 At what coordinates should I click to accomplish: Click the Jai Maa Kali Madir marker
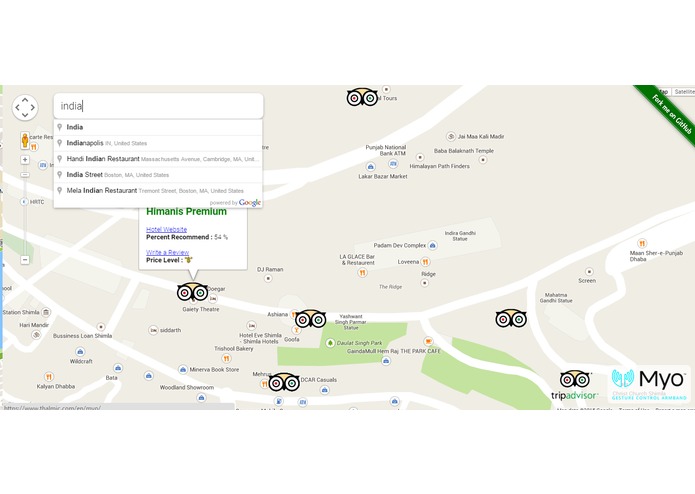[x=451, y=136]
